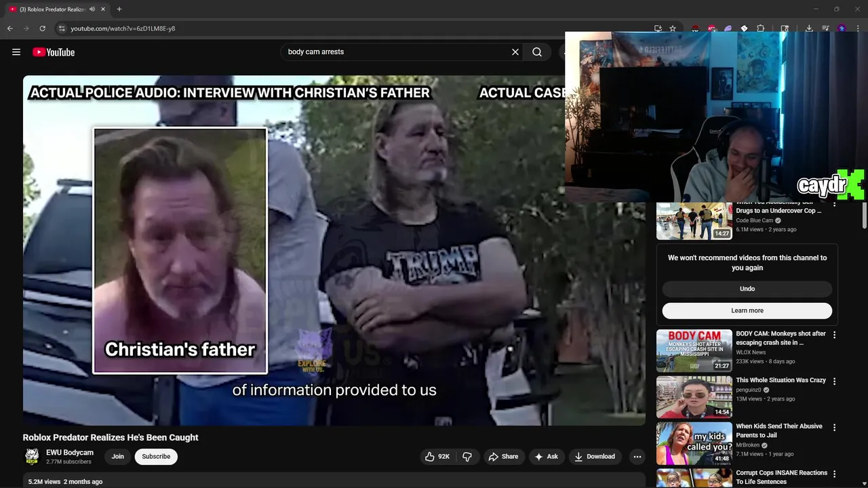Open options for Corrupt Cops video
Screen dimensions: 868x488
pyautogui.click(x=834, y=474)
